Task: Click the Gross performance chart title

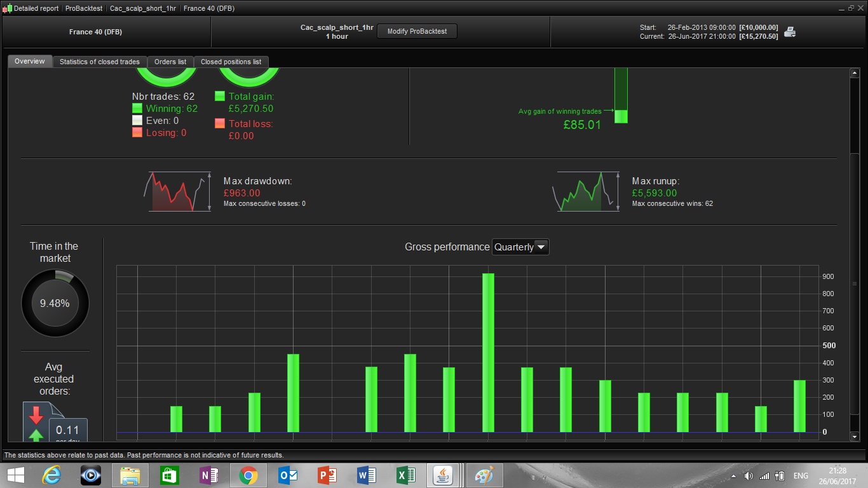Action: (447, 247)
